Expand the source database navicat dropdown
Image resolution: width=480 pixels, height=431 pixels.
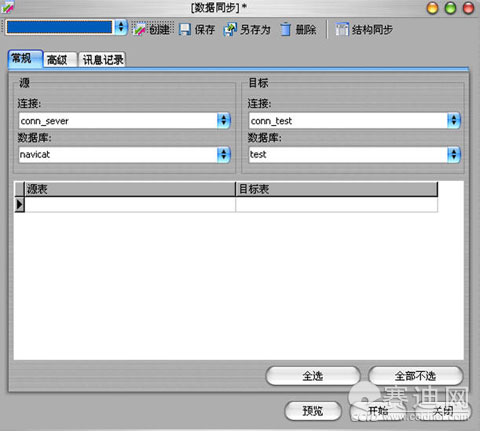223,154
